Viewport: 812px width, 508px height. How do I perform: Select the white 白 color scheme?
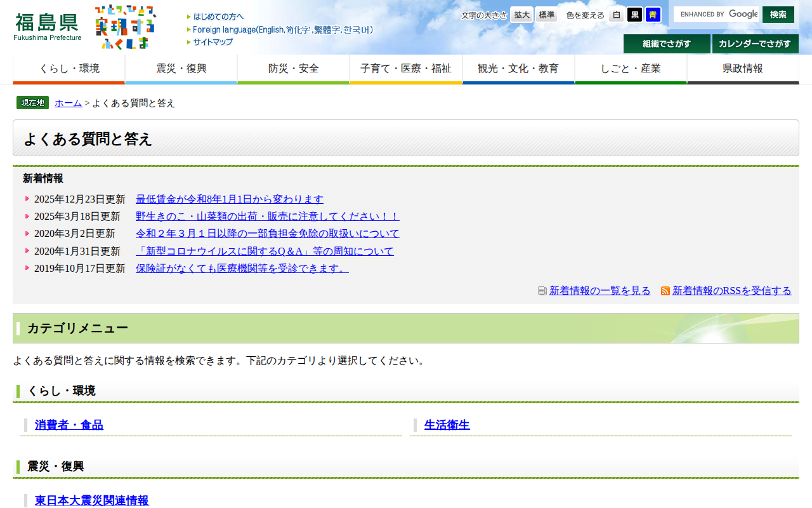point(617,15)
